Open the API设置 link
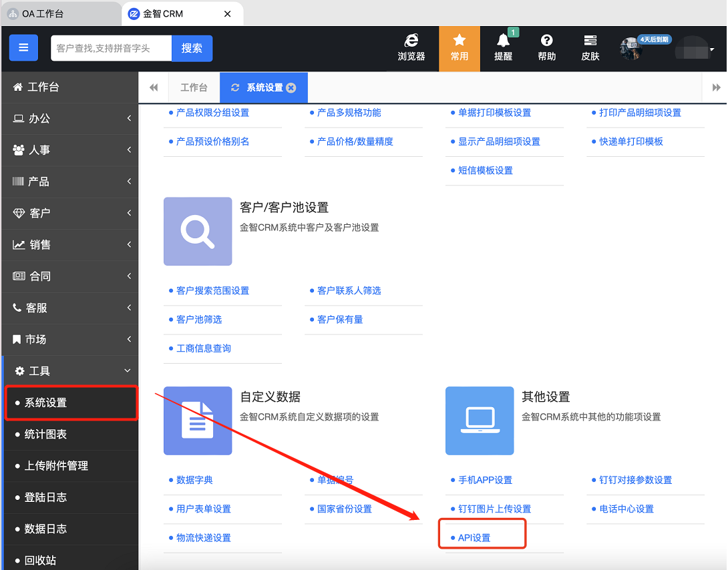This screenshot has height=570, width=728. (474, 537)
